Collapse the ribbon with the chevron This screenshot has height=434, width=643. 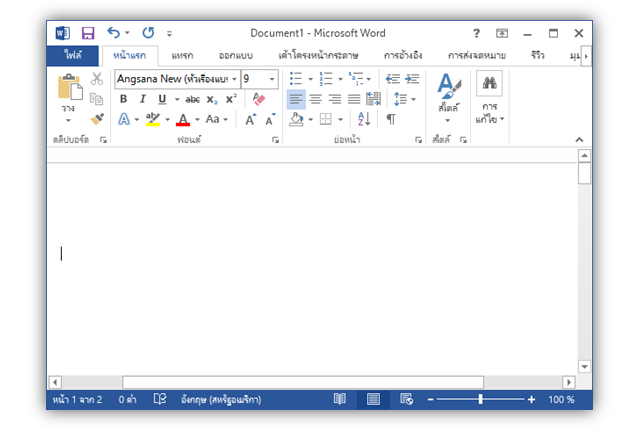(x=579, y=139)
